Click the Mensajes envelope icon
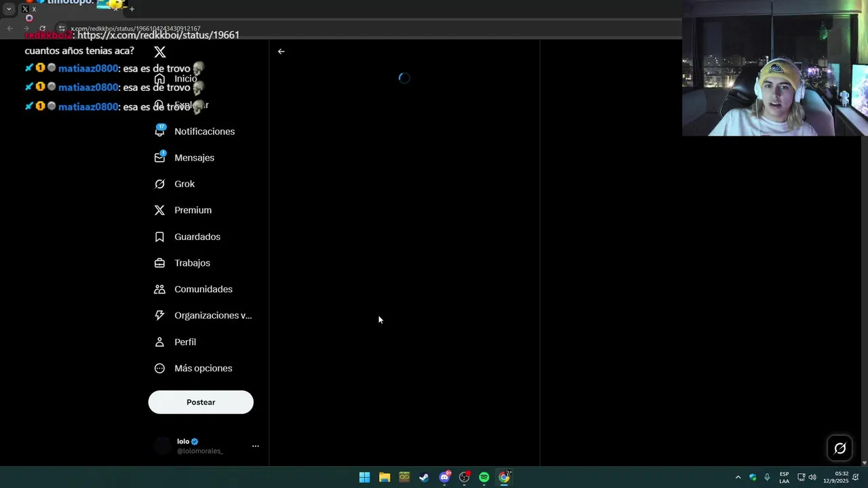Viewport: 868px width, 488px height. click(159, 158)
